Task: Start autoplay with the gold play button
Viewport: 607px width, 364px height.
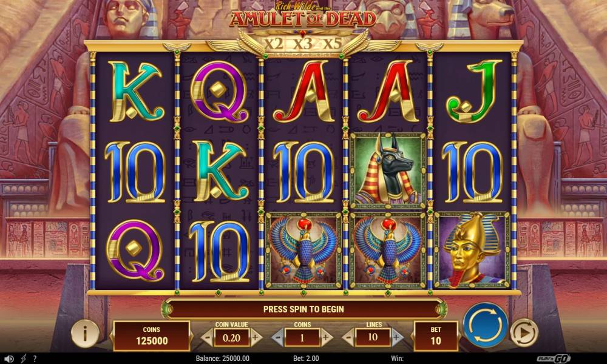Action: tap(523, 332)
